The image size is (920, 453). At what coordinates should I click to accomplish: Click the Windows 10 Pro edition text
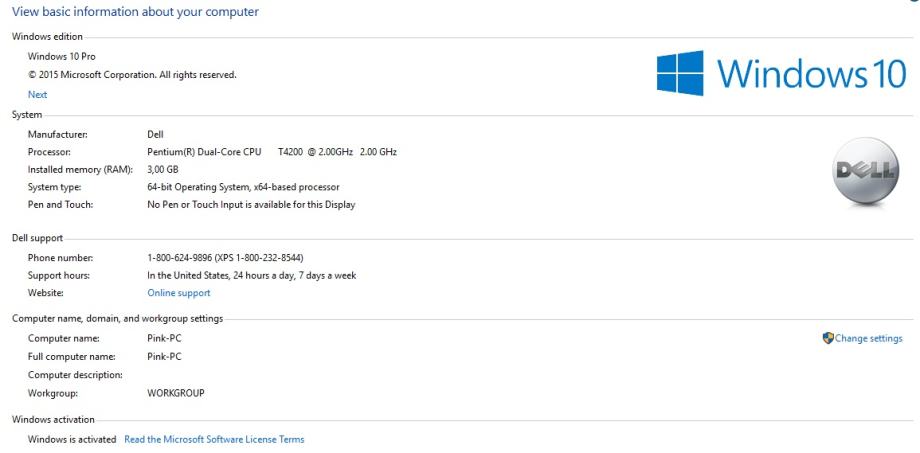61,55
